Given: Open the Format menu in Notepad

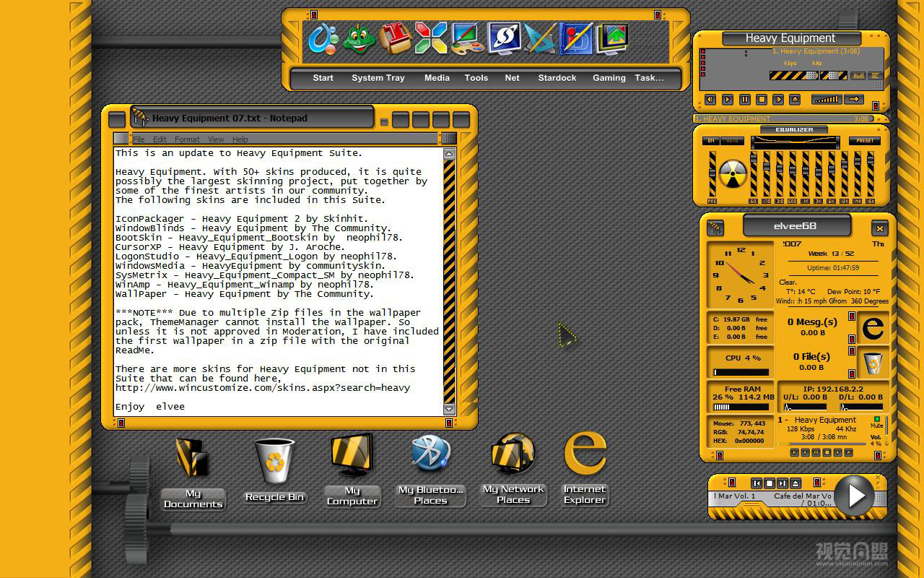Looking at the screenshot, I should pos(187,139).
